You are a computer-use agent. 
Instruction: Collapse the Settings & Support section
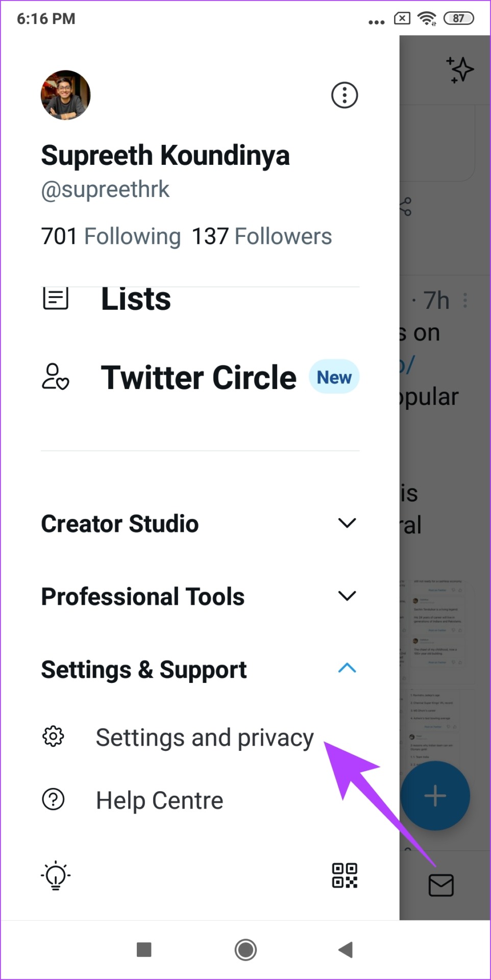(x=347, y=668)
